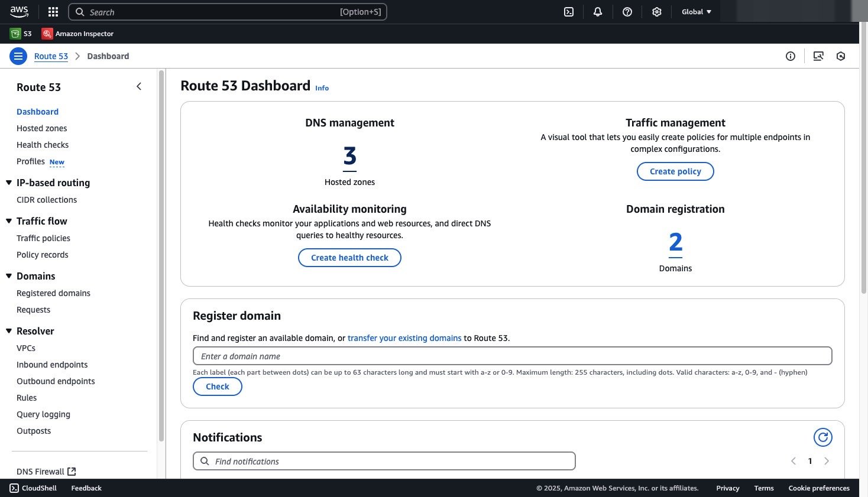Screen dimensions: 868x497
Task: Click the 3 Hosted zones count
Action: tap(349, 156)
